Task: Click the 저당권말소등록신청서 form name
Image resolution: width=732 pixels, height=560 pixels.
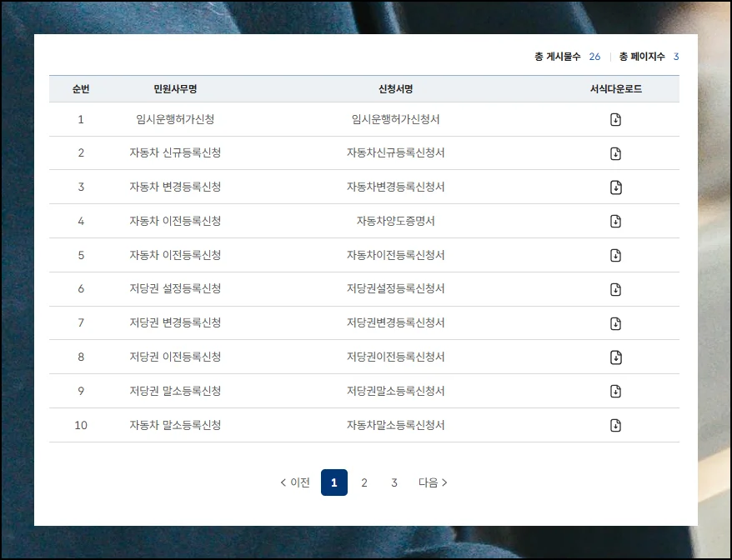Action: pyautogui.click(x=395, y=391)
